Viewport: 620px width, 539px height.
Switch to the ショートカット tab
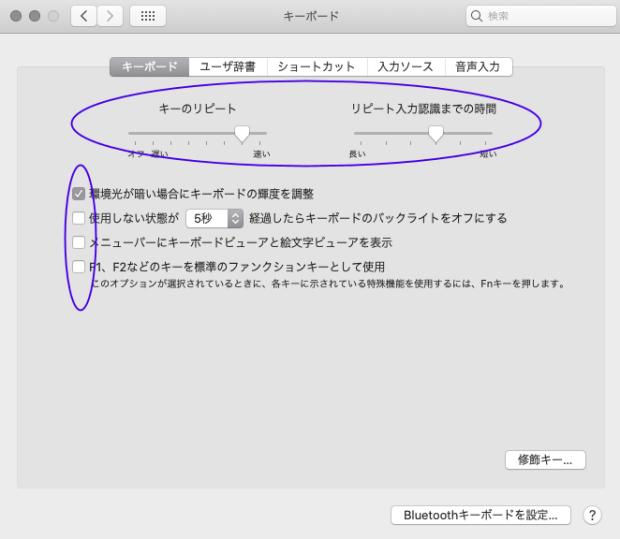(315, 67)
